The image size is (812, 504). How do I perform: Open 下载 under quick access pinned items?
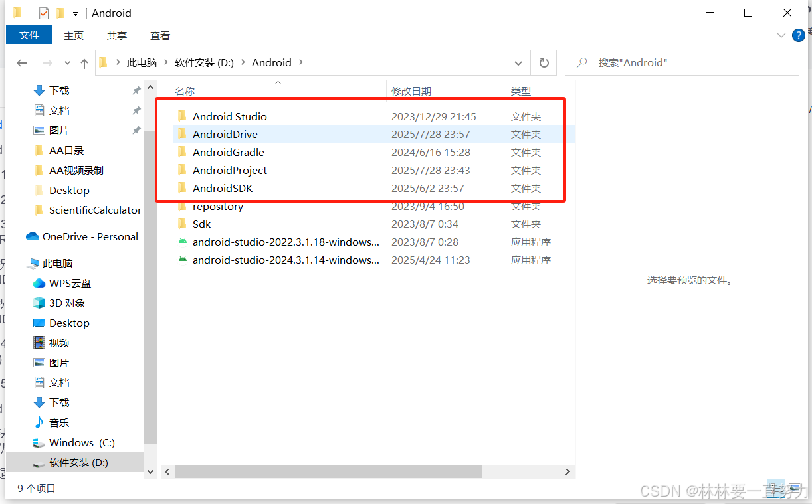[x=59, y=90]
